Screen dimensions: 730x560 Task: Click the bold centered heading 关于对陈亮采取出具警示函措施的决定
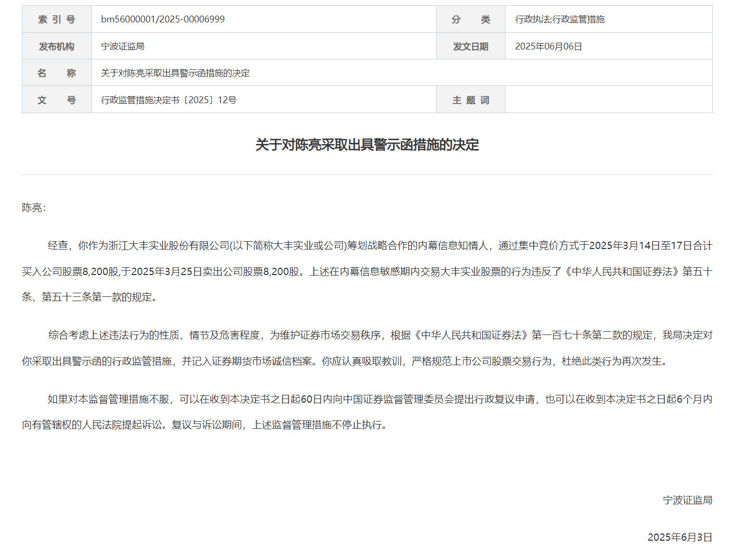[367, 145]
